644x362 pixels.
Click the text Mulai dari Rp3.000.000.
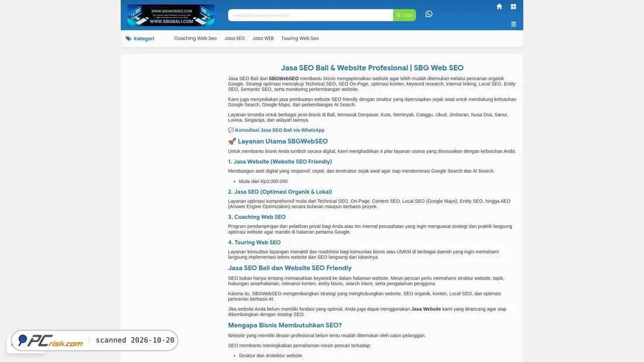pos(263,181)
